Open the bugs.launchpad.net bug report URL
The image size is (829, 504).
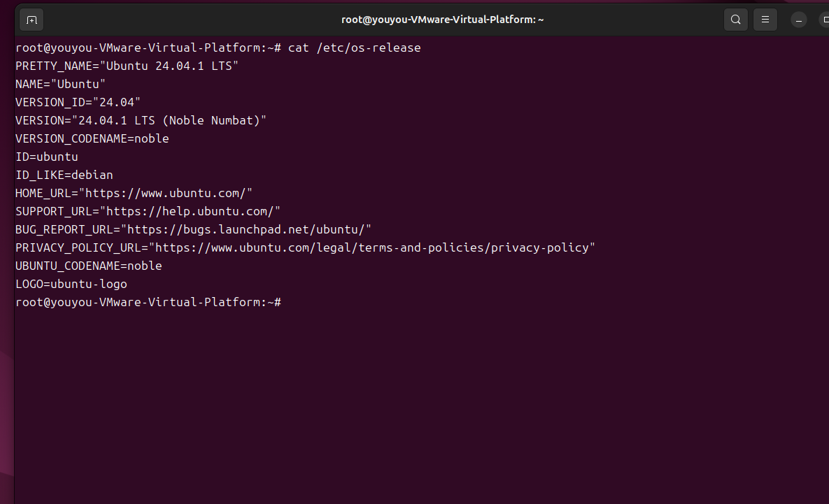pyautogui.click(x=246, y=229)
